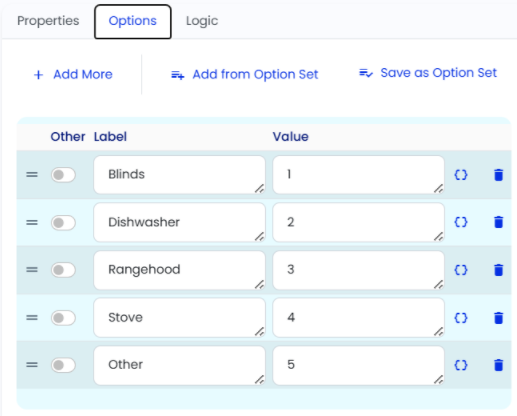
Task: Delete the Blinds option row
Action: (498, 175)
